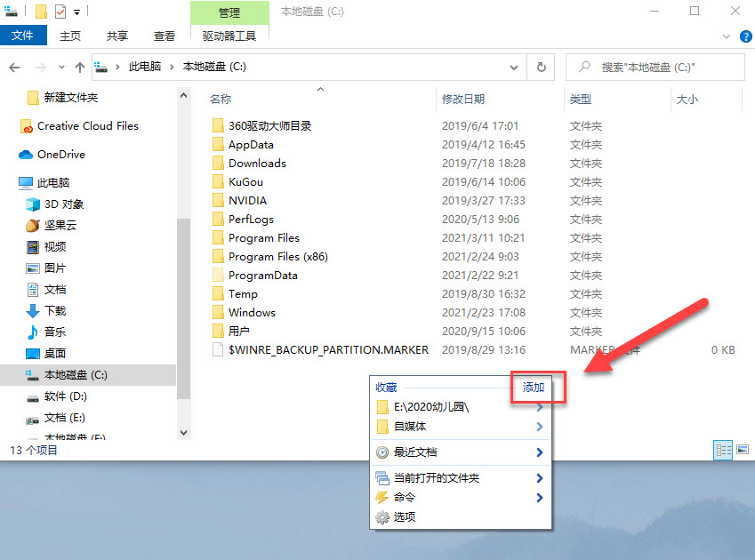The height and width of the screenshot is (560, 755).
Task: Sort files by the 修改日期 column header
Action: (464, 100)
